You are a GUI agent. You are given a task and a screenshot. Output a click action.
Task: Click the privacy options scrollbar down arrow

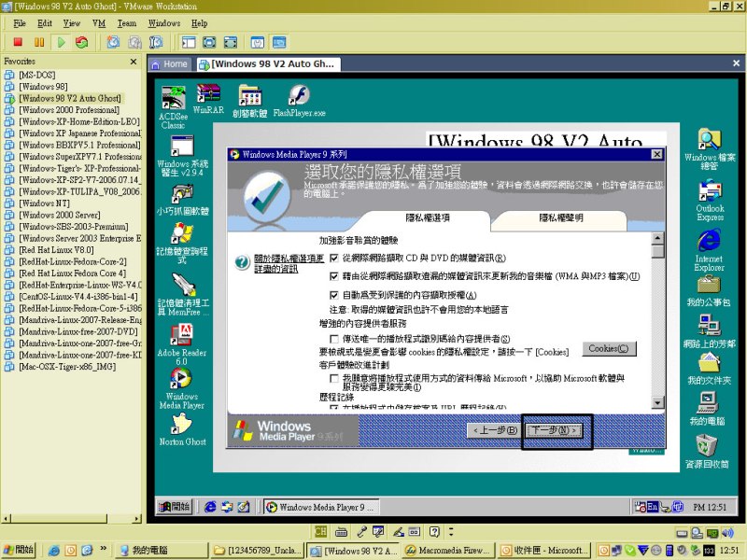click(x=657, y=402)
